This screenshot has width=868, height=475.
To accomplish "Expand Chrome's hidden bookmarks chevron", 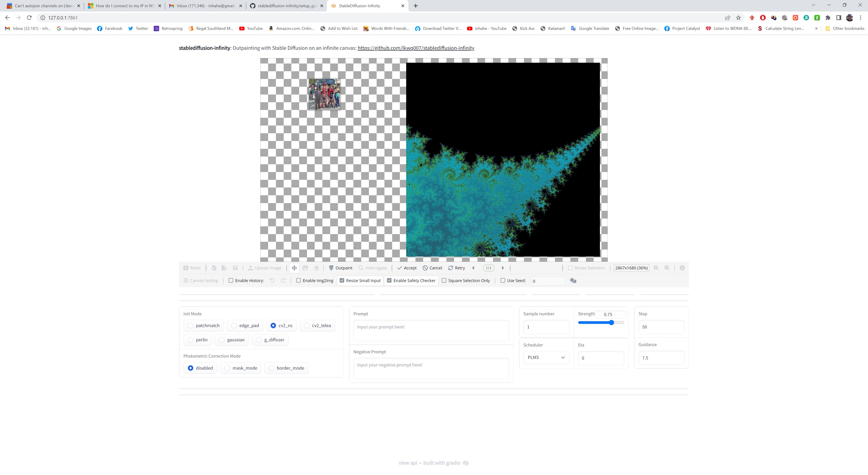I will 816,28.
